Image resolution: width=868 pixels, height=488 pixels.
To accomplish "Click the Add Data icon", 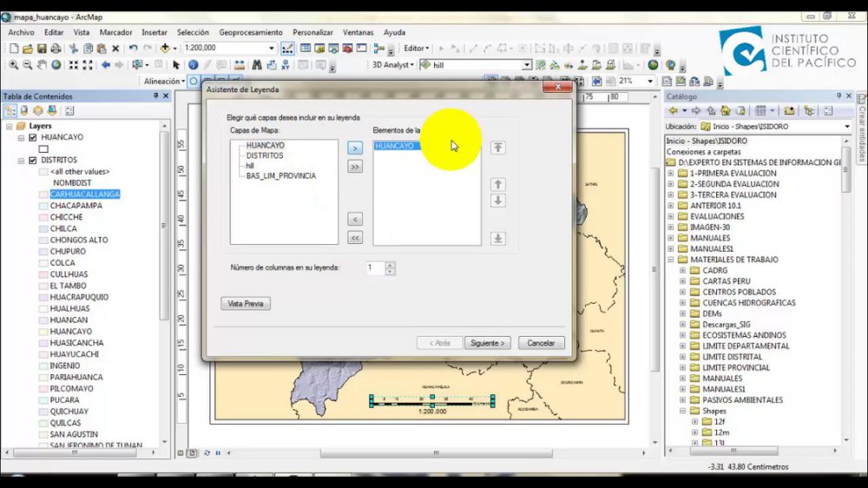I will [165, 49].
